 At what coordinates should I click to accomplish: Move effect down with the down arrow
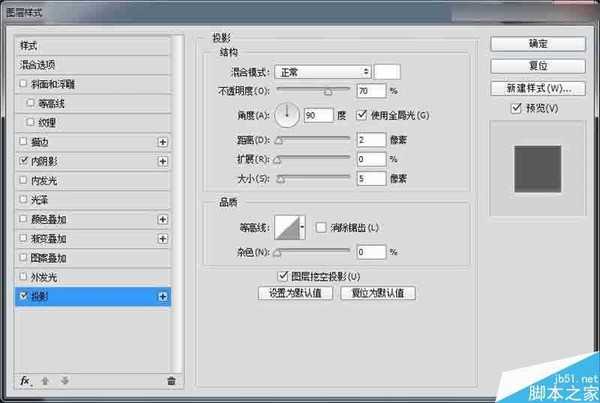[x=65, y=381]
